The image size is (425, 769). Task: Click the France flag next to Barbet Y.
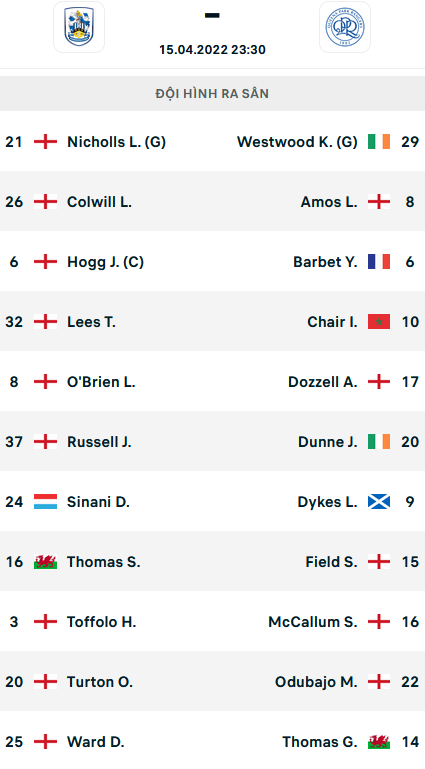[x=379, y=262]
